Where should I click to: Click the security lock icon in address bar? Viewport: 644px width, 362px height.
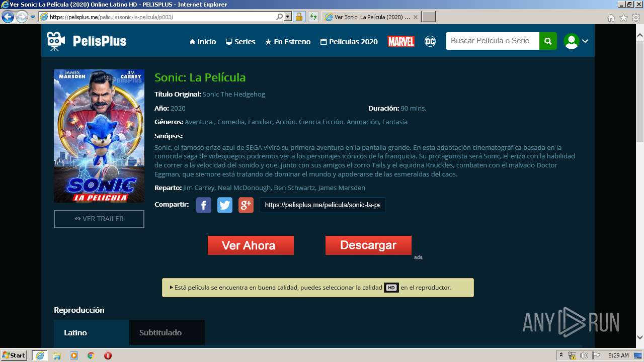(x=299, y=17)
